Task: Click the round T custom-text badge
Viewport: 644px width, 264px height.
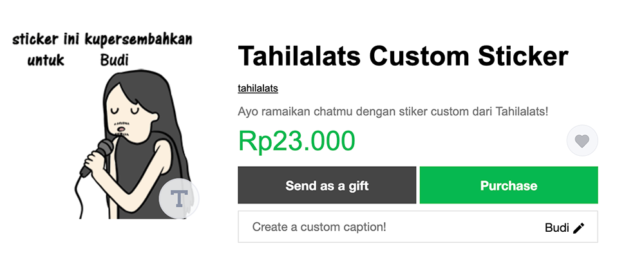Action: coord(178,197)
